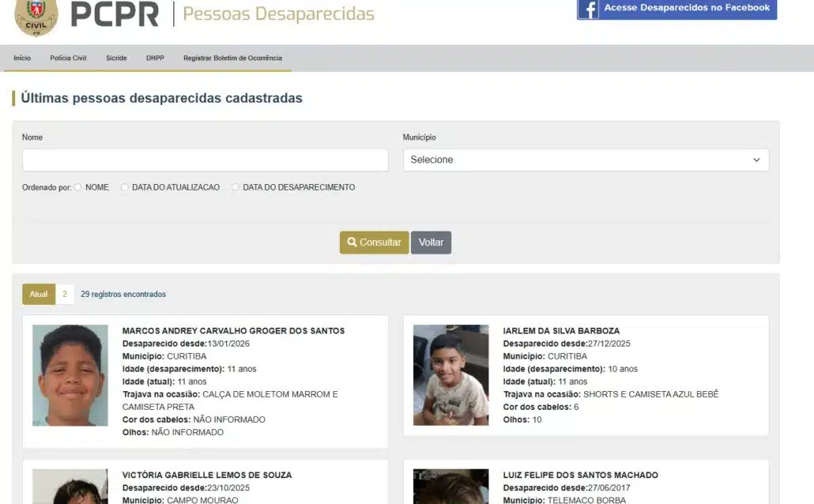Click the Município dropdown chevron arrow

click(756, 160)
